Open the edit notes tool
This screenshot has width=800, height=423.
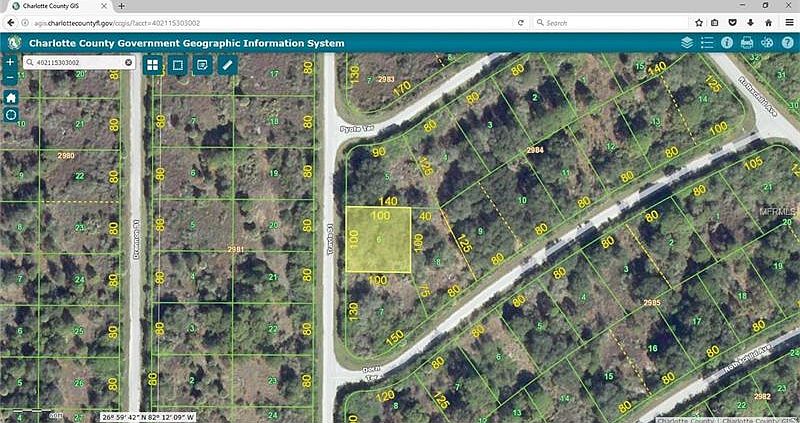202,65
